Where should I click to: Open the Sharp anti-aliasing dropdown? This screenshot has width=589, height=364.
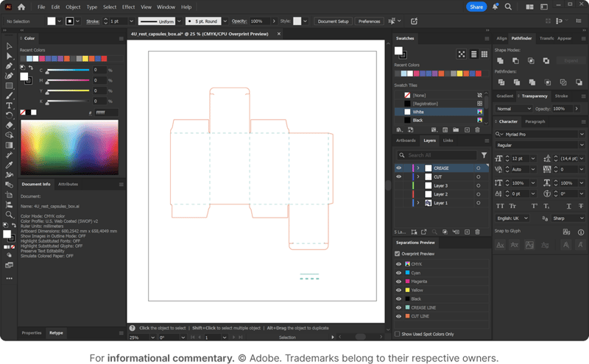(568, 218)
